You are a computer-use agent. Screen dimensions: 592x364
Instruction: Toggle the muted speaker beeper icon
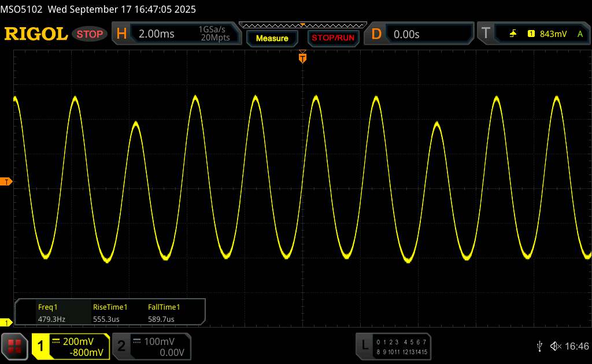coord(555,346)
